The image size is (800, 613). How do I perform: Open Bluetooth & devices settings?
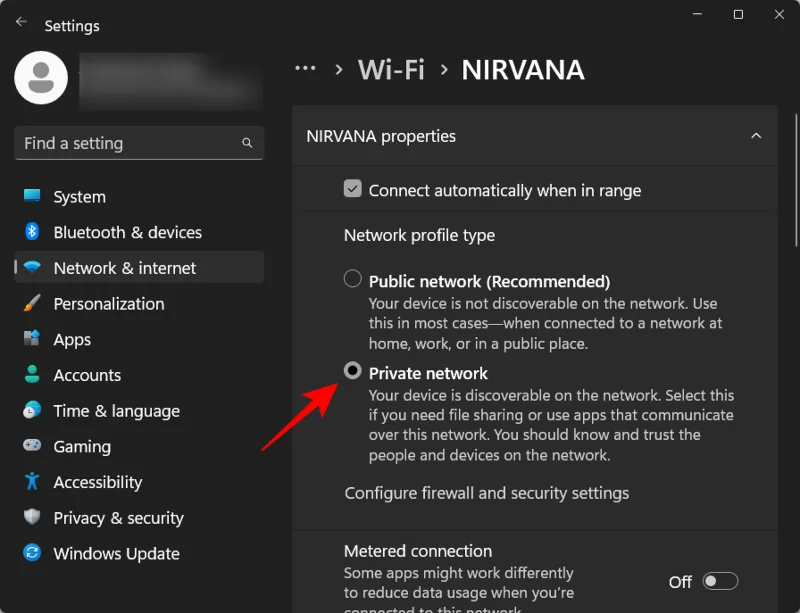pyautogui.click(x=139, y=232)
